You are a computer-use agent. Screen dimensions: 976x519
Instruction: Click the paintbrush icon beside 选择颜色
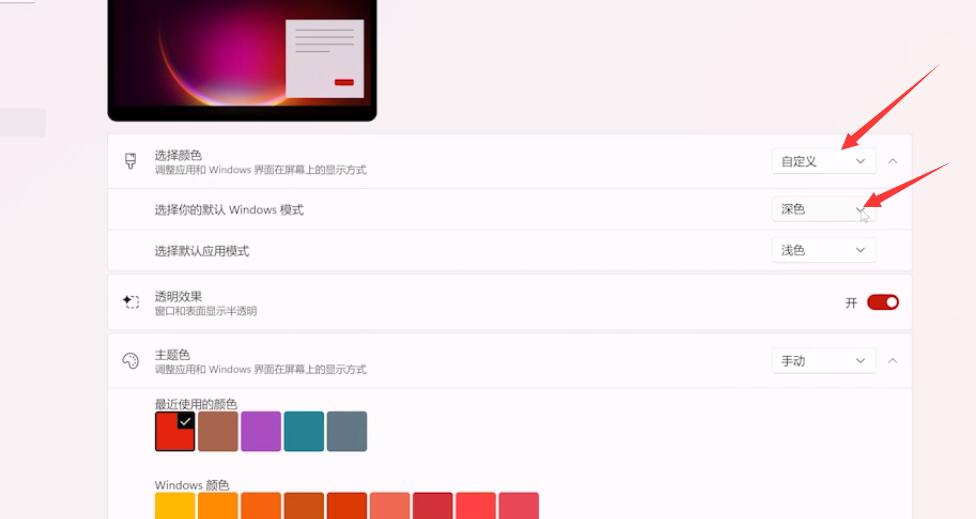(130, 161)
